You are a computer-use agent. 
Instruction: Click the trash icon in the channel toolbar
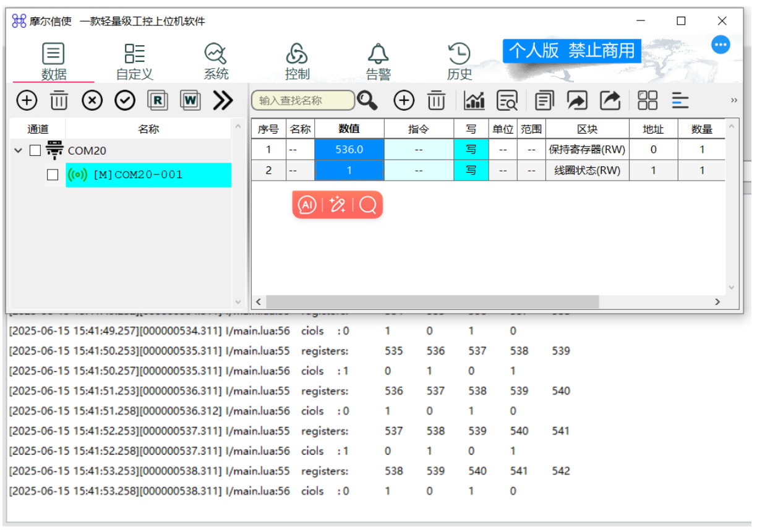[x=59, y=100]
